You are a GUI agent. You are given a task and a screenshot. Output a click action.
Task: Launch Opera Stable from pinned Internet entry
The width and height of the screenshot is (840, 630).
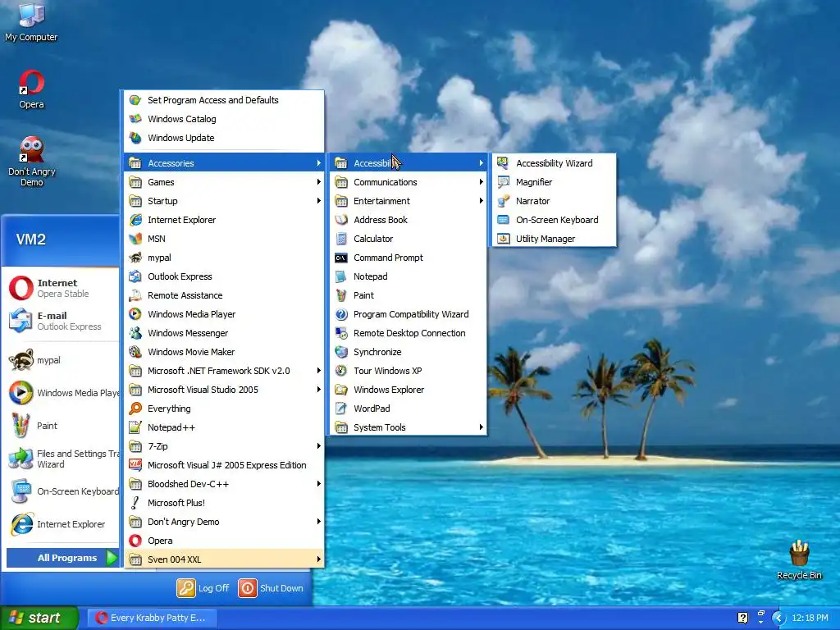point(62,288)
